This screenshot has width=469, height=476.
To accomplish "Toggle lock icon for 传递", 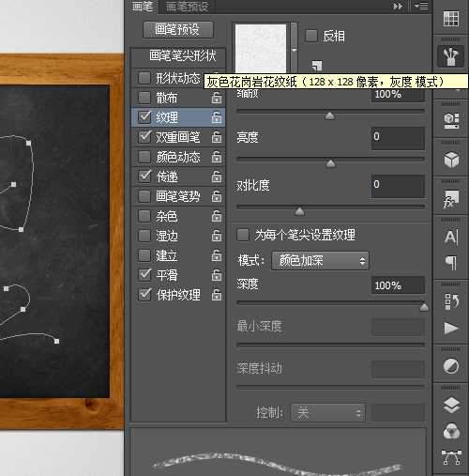I will click(x=217, y=177).
